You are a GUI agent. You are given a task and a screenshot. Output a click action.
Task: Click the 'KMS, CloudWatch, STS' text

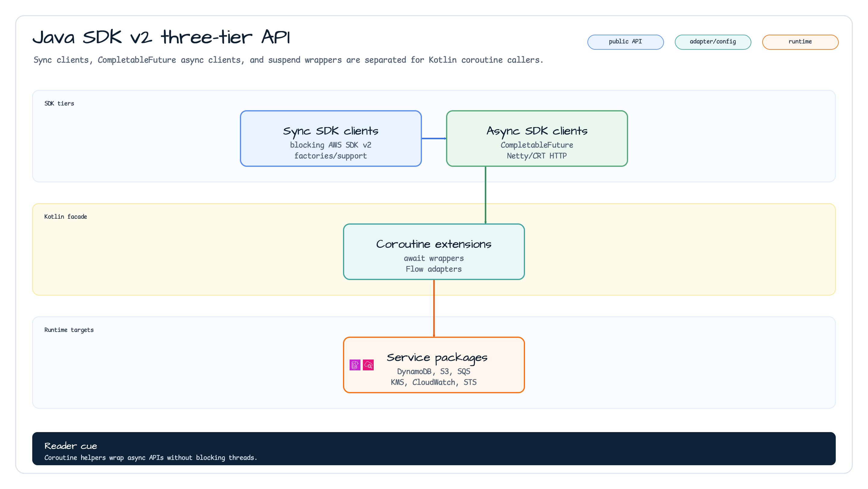tap(434, 382)
